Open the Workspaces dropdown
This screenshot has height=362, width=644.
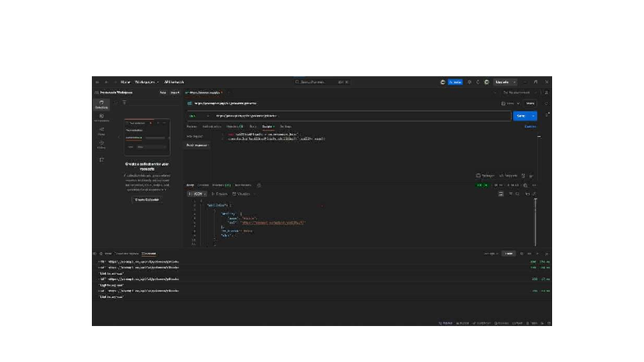click(146, 82)
